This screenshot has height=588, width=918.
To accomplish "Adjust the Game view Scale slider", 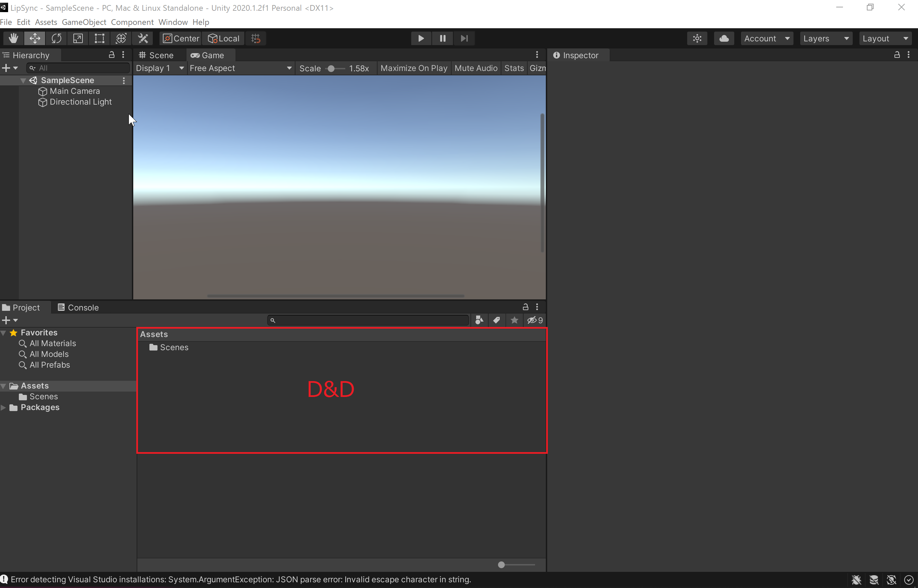I will pyautogui.click(x=331, y=68).
